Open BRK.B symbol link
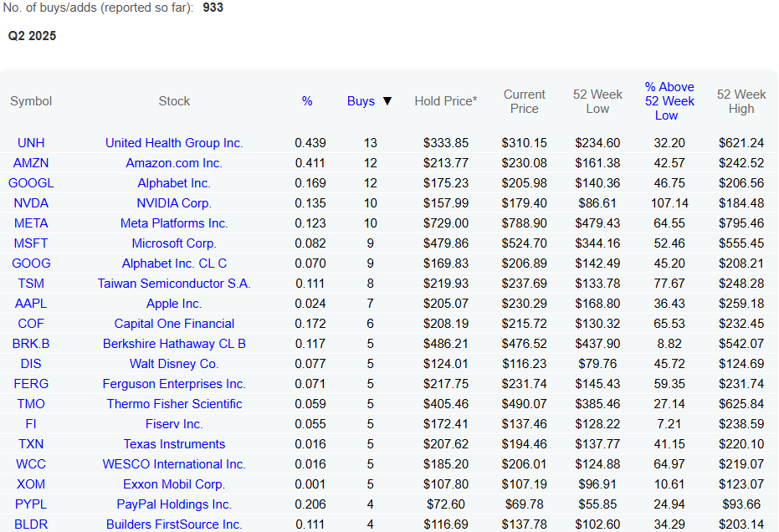 click(31, 344)
